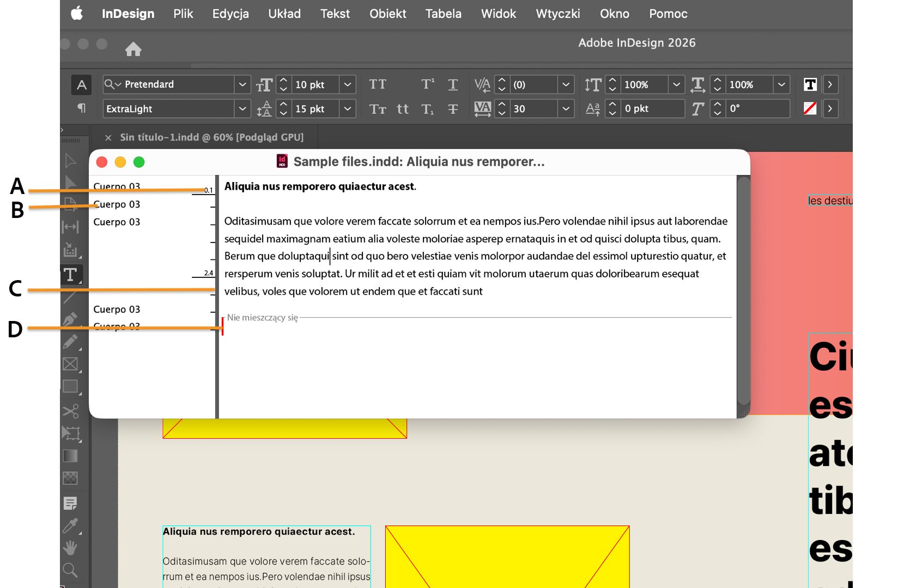The height and width of the screenshot is (588, 910).
Task: Open the Układ menu
Action: (284, 14)
